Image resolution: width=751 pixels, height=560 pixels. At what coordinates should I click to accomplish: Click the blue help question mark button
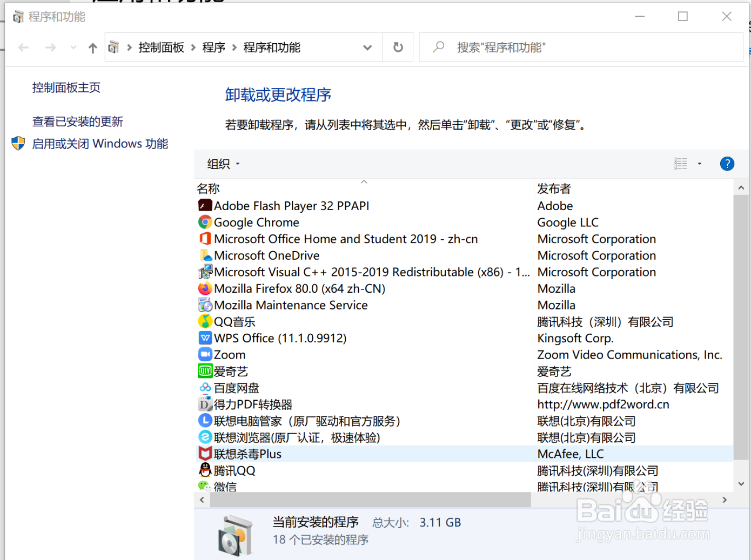coord(727,164)
